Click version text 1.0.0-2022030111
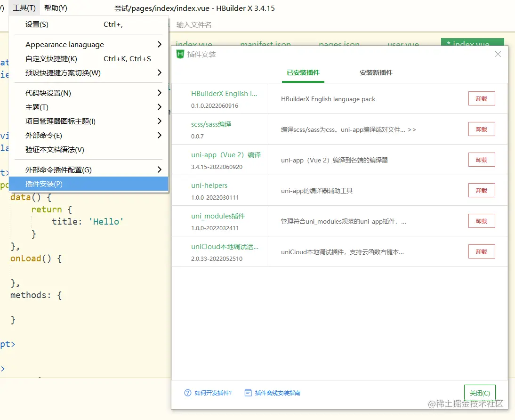The height and width of the screenshot is (420, 515). point(215,197)
